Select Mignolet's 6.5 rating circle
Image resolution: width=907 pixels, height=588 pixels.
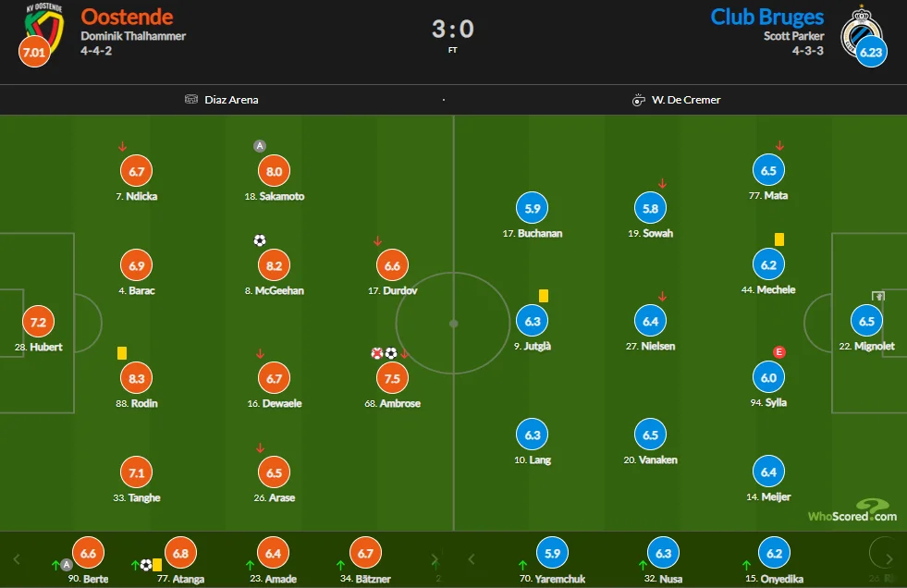click(866, 322)
